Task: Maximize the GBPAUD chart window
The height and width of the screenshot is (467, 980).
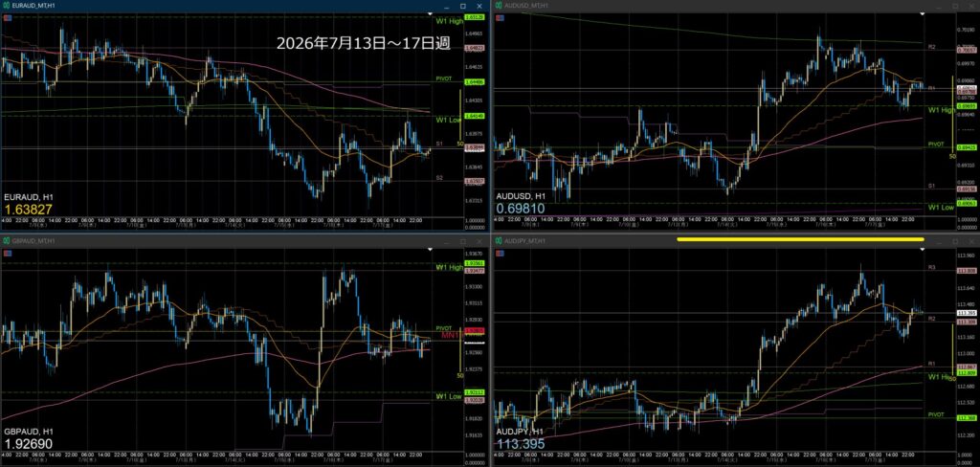Action: (463, 241)
